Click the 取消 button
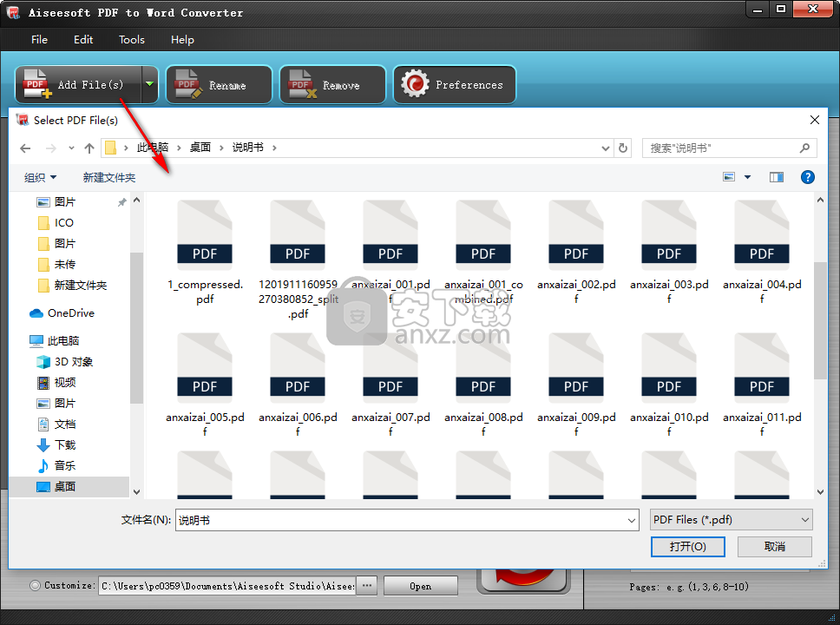The height and width of the screenshot is (625, 840). pyautogui.click(x=775, y=547)
